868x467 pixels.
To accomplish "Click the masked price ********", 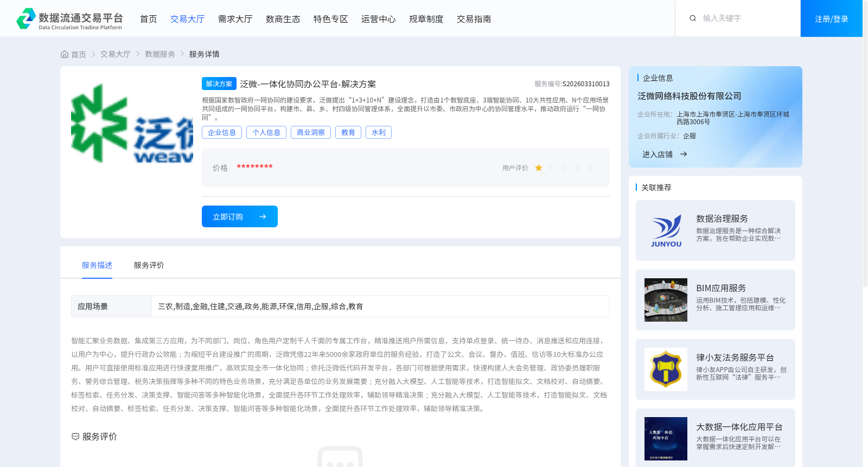I will tap(254, 167).
